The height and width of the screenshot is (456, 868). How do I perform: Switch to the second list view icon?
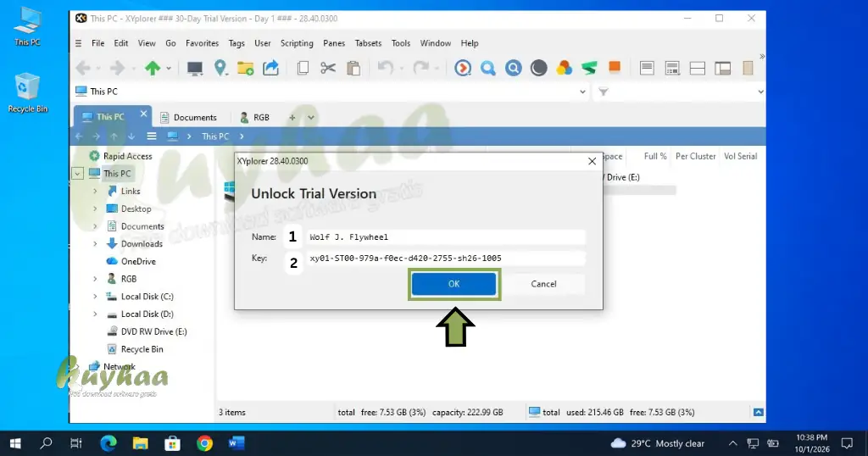click(672, 68)
